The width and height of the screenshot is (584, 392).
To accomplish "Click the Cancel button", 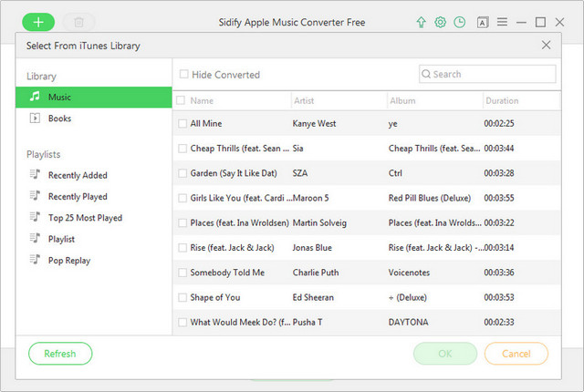I will [x=516, y=353].
